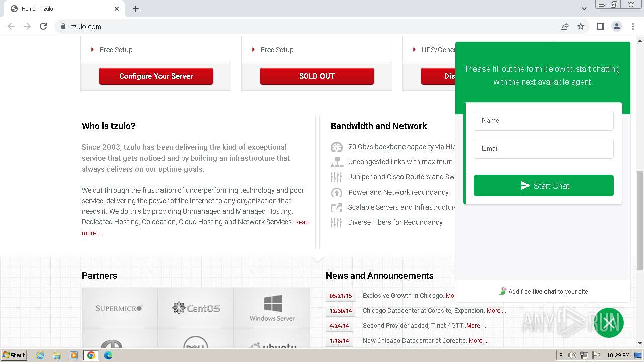Open Chrome three-dot menu
This screenshot has height=362, width=644.
[x=633, y=26]
